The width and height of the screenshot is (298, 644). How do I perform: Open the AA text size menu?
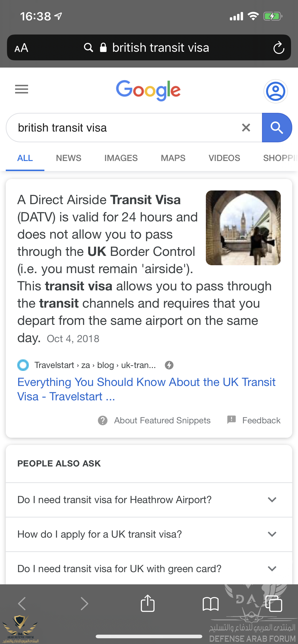(x=21, y=48)
